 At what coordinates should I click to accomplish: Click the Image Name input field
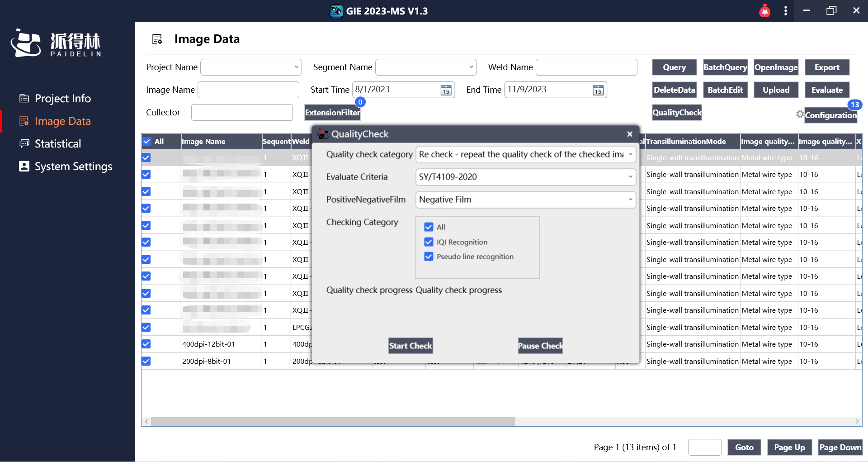coord(248,90)
